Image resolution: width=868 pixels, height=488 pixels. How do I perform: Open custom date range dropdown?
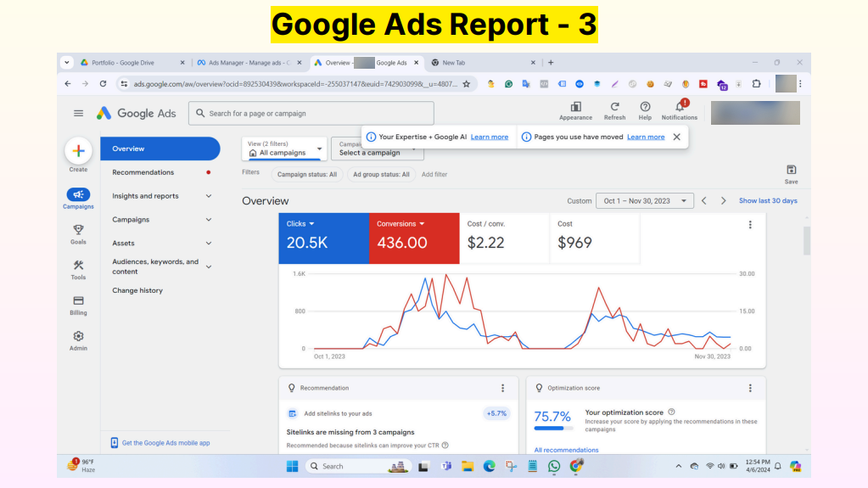pos(644,200)
